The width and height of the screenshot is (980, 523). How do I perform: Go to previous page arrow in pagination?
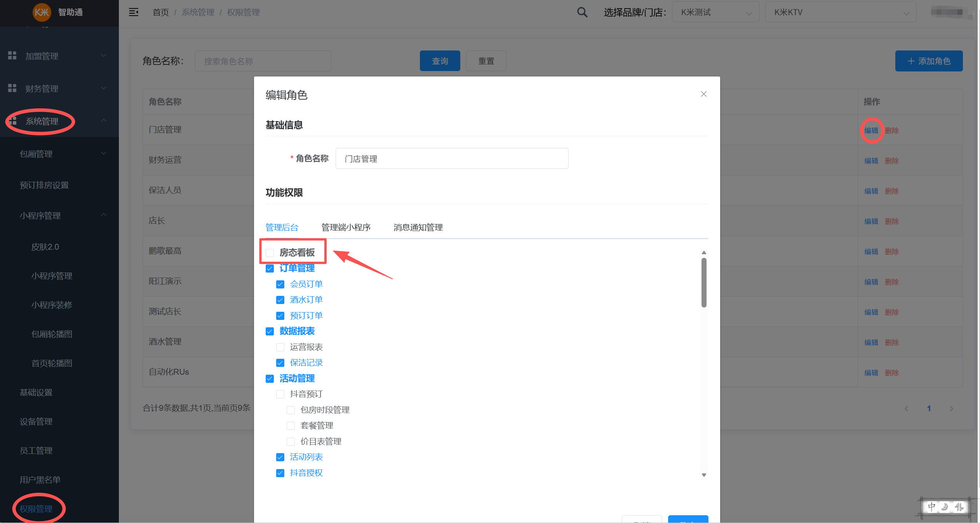point(906,408)
